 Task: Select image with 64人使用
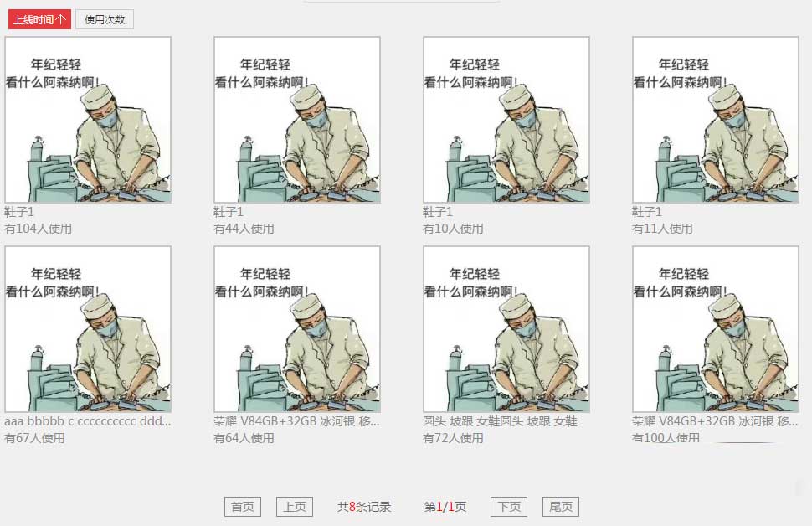coord(297,329)
